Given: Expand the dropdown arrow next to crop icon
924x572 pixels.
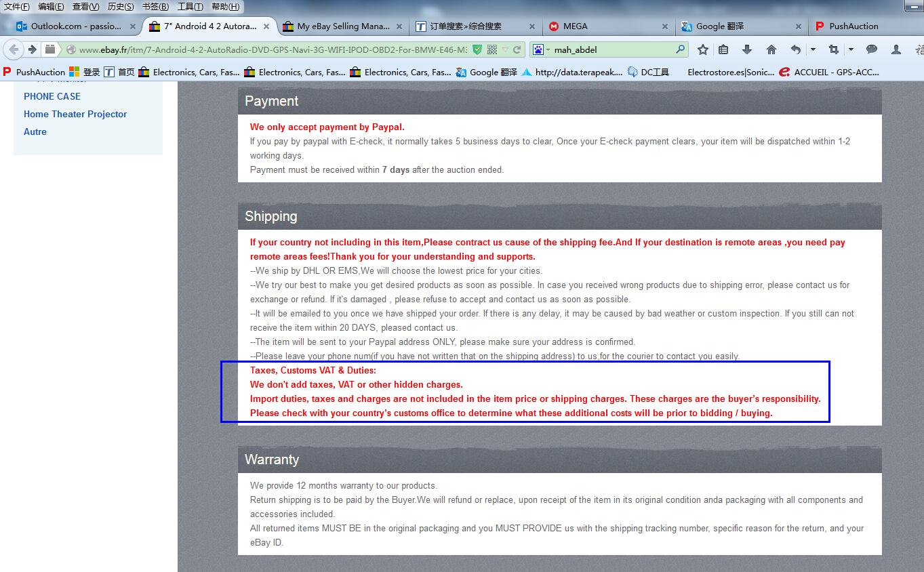Looking at the screenshot, I should [851, 49].
